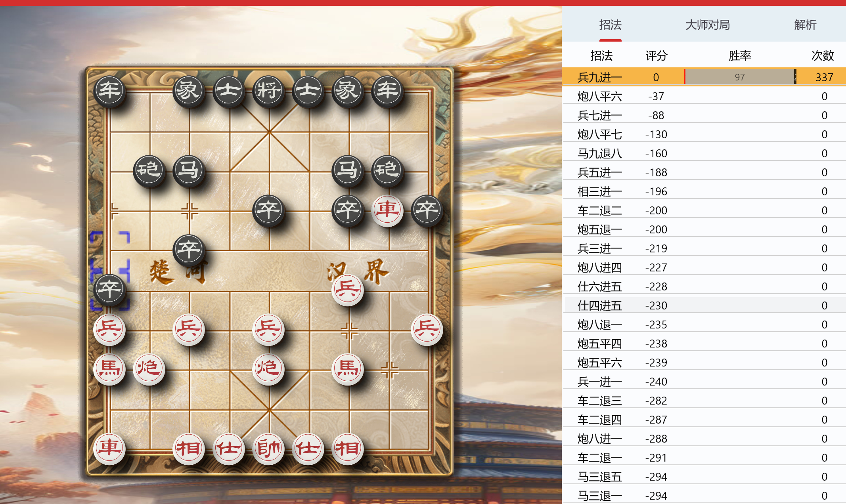846x504 pixels.
Task: Select the black right cannon 砲
Action: pos(388,171)
